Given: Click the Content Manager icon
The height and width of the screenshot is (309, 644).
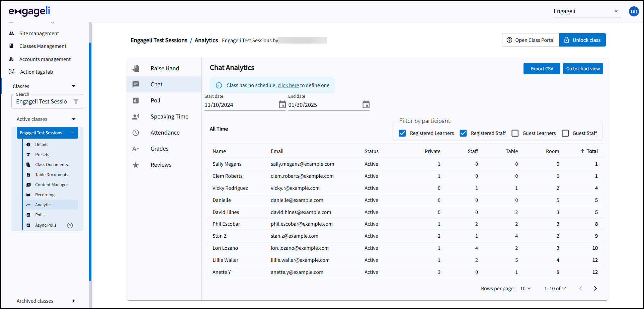Looking at the screenshot, I should pos(28,185).
